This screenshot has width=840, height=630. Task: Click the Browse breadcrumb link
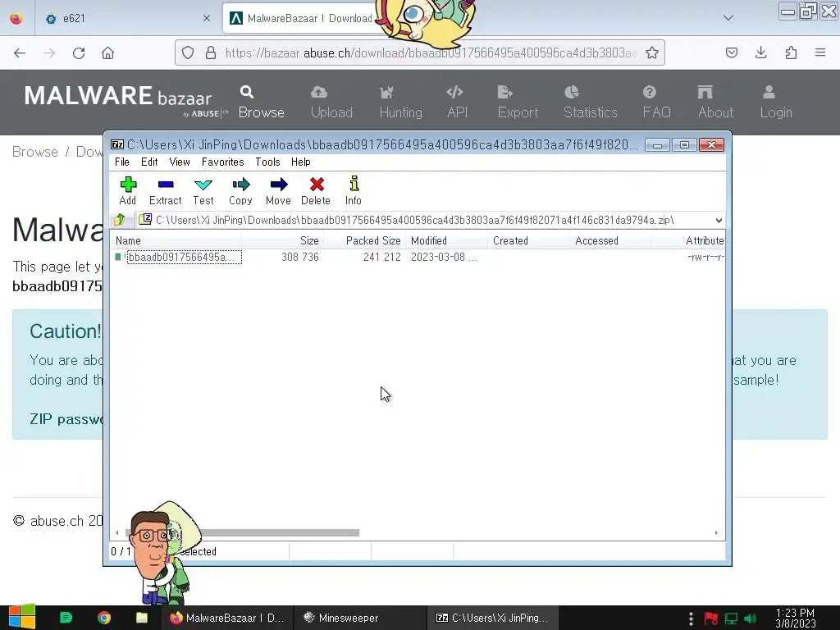click(34, 152)
